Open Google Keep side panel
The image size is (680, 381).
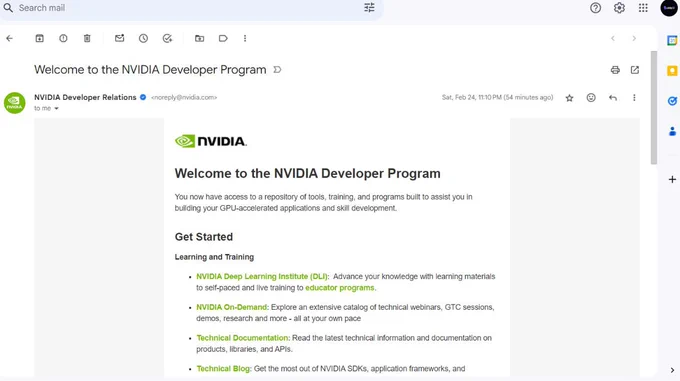[x=672, y=71]
